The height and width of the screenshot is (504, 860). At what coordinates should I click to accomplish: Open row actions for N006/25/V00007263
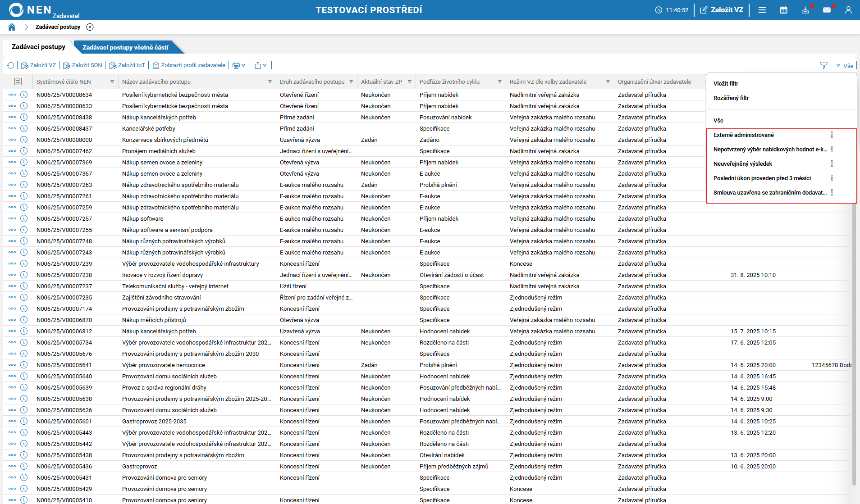click(12, 185)
